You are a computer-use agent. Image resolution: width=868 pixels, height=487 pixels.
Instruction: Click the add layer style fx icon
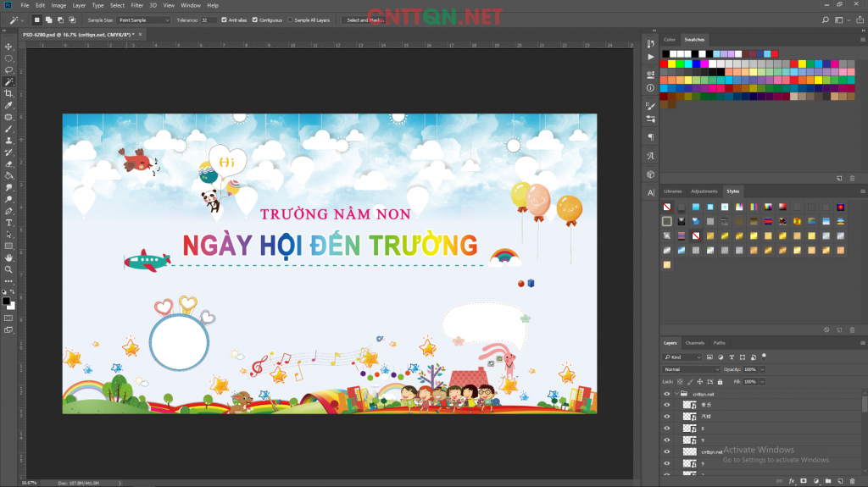coord(791,481)
